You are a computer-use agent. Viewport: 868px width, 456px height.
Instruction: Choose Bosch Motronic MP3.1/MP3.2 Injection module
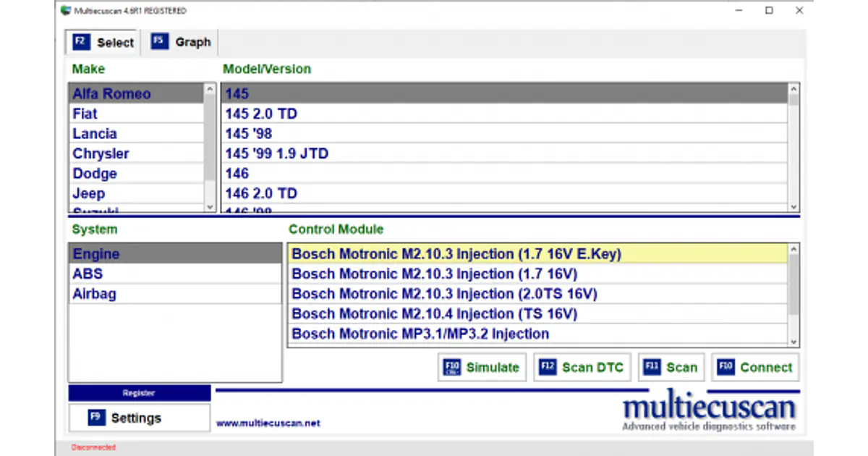[x=538, y=334]
